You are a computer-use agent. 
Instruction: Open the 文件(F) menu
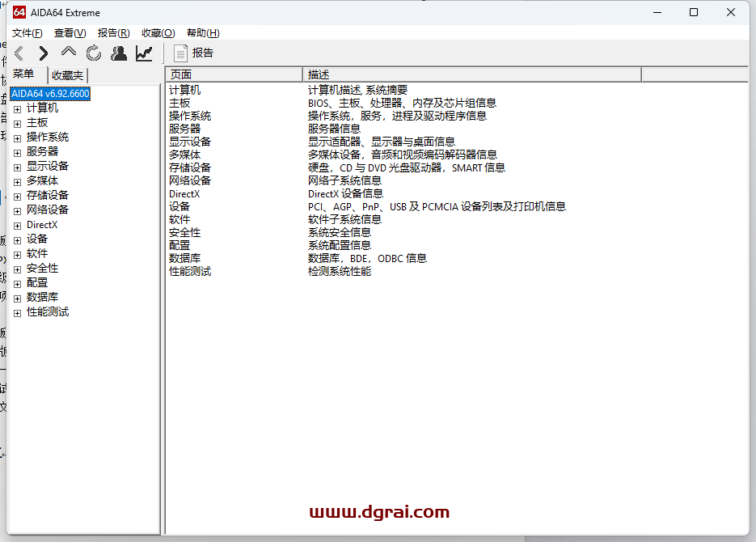click(27, 33)
